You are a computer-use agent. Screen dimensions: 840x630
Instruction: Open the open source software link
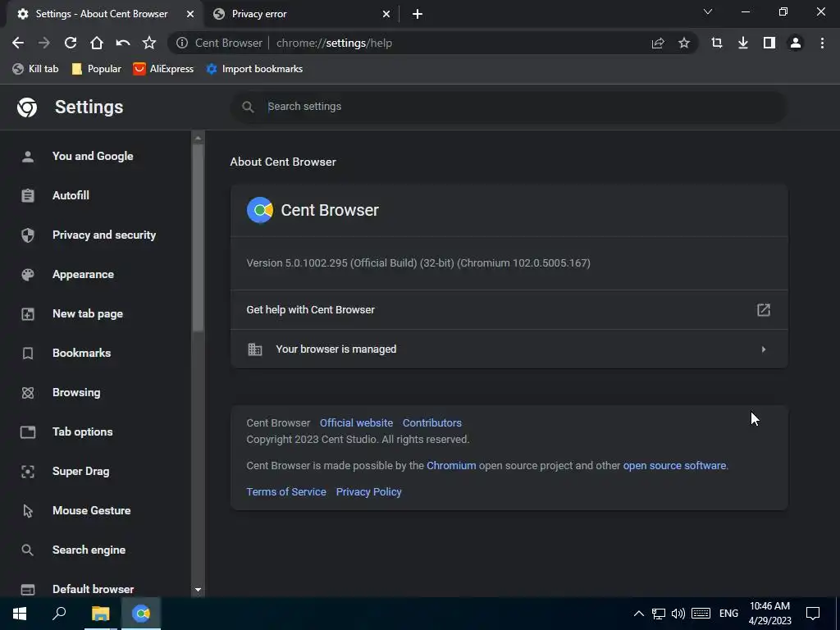(674, 466)
